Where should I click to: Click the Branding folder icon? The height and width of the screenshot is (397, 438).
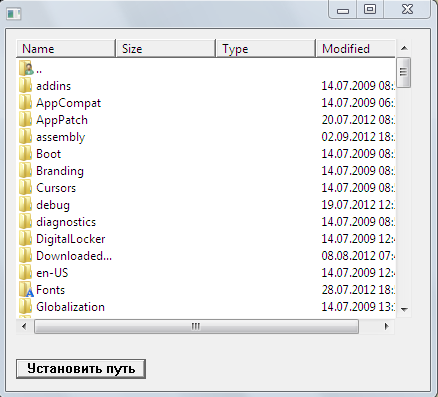pyautogui.click(x=25, y=171)
